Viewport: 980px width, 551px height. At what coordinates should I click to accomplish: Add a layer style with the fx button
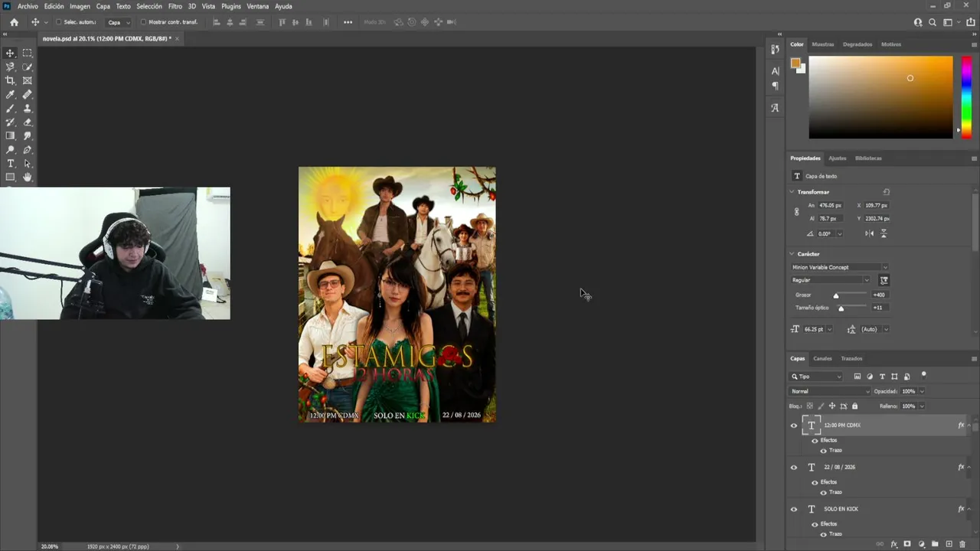click(x=893, y=544)
